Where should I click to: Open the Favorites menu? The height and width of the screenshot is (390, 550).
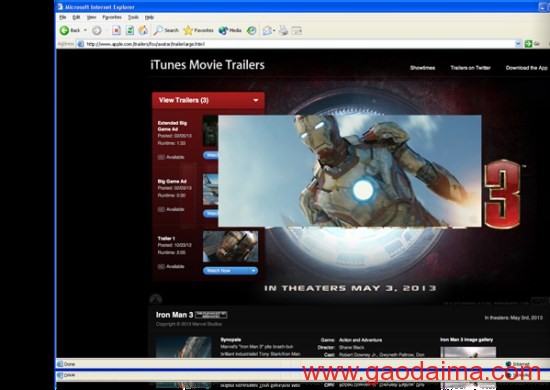(112, 17)
